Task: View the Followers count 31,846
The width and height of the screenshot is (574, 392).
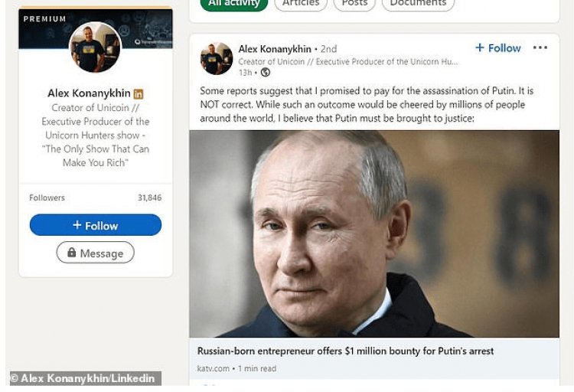Action: [149, 198]
